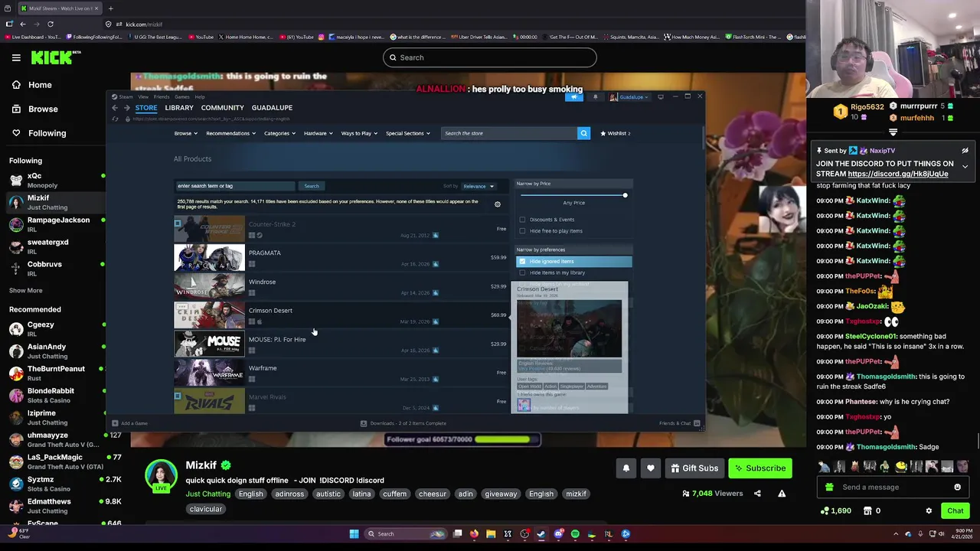Image resolution: width=980 pixels, height=551 pixels.
Task: Click the Kick search field
Action: pyautogui.click(x=490, y=57)
